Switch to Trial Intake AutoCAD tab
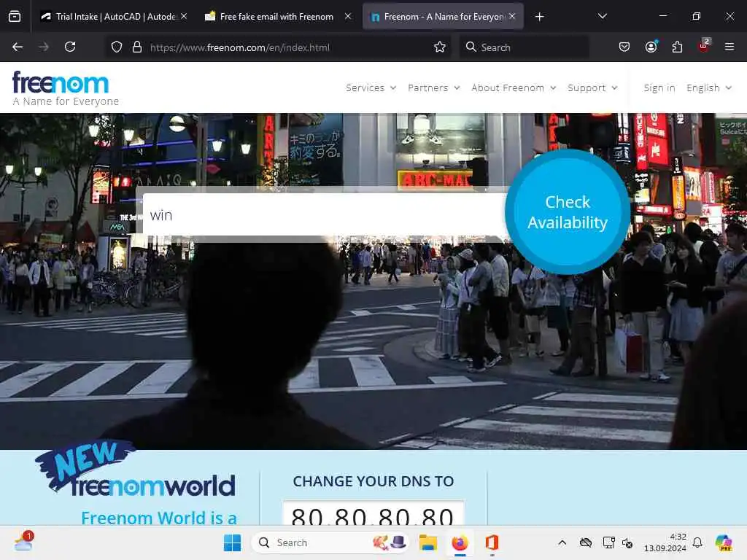The image size is (747, 560). (115, 16)
